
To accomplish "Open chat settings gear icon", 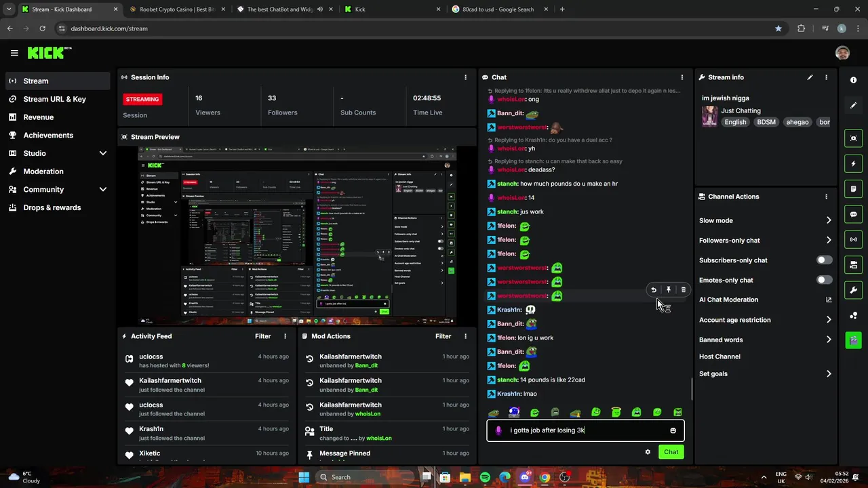I will click(648, 452).
